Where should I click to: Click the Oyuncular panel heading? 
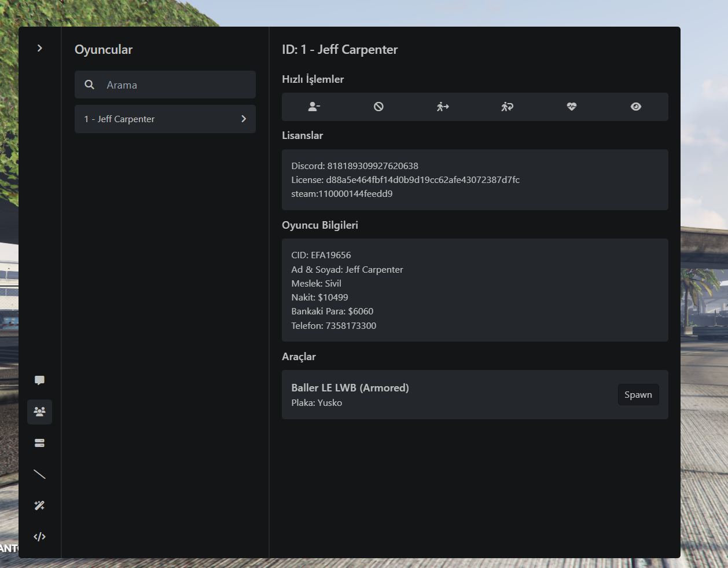pos(104,49)
